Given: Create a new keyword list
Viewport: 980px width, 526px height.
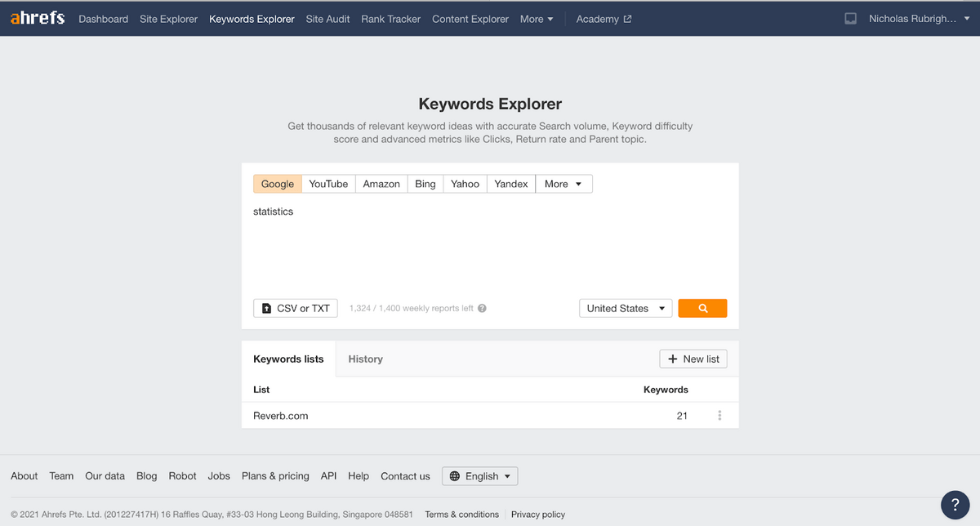Looking at the screenshot, I should pos(693,359).
